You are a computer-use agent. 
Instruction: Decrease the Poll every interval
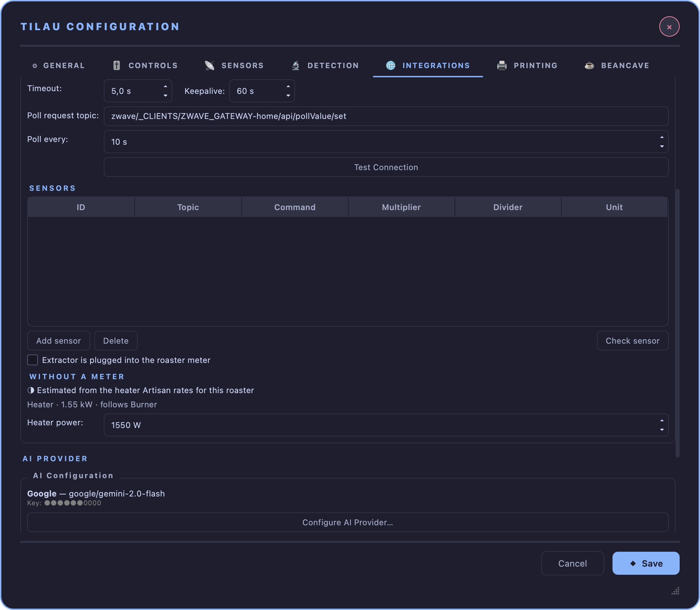pyautogui.click(x=662, y=146)
